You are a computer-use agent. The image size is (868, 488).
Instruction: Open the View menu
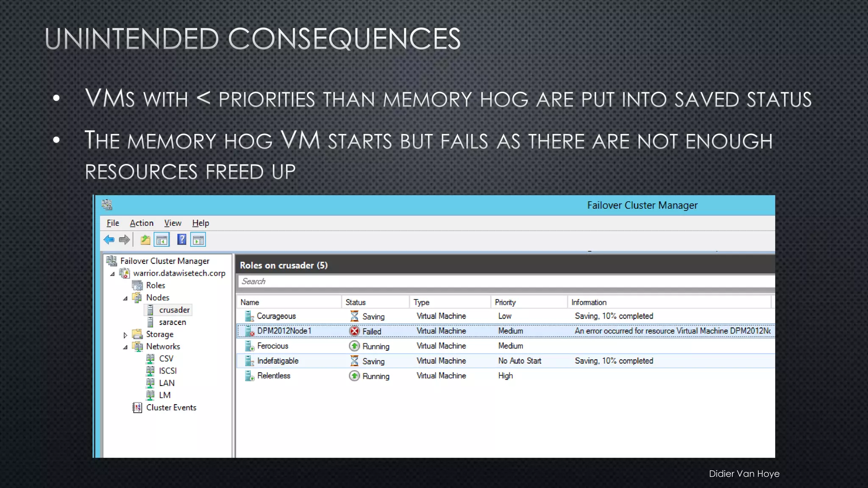pos(172,223)
